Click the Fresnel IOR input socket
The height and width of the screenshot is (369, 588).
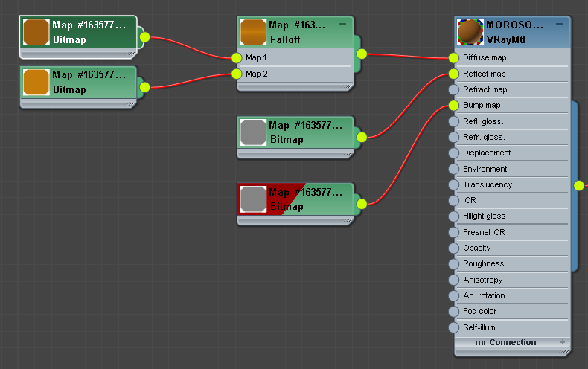(x=454, y=233)
